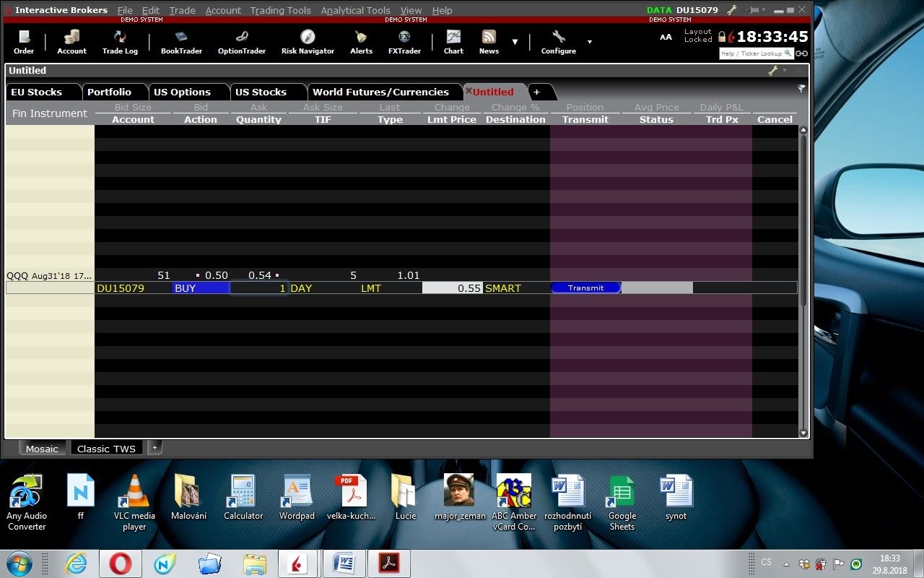The width and height of the screenshot is (924, 578).
Task: Click the filter funnel icon
Action: (801, 89)
